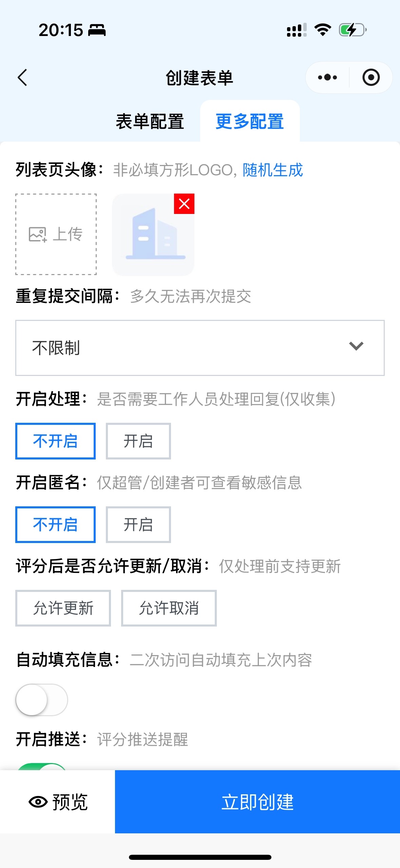Screen dimensions: 400x868
Task: Toggle the auto-fill information switch
Action: [42, 700]
